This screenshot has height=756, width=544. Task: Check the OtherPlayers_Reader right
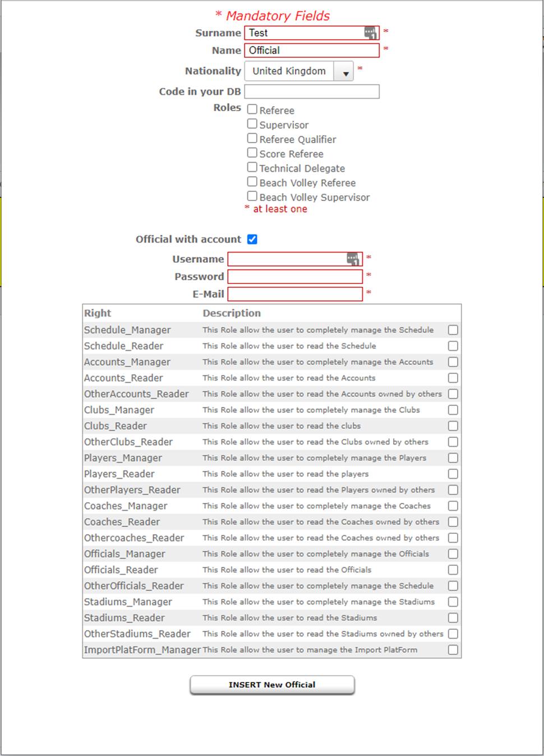(453, 490)
